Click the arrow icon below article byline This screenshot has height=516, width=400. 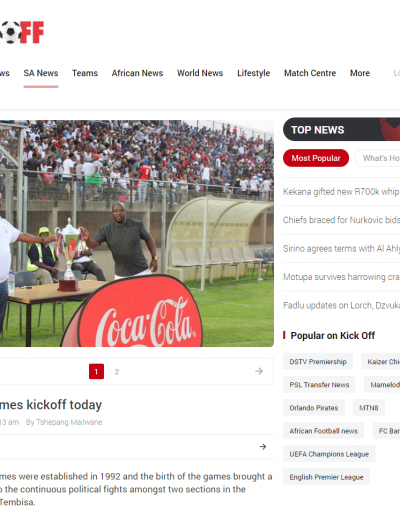(263, 447)
